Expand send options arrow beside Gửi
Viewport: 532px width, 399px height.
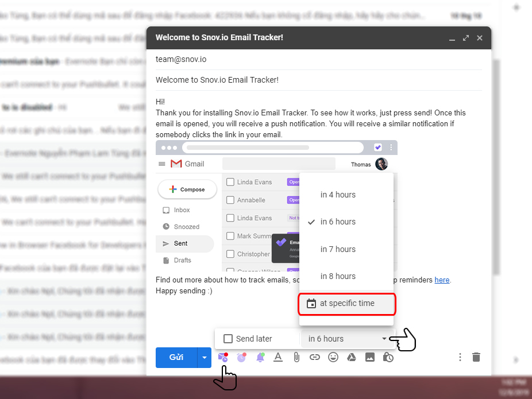coord(205,358)
